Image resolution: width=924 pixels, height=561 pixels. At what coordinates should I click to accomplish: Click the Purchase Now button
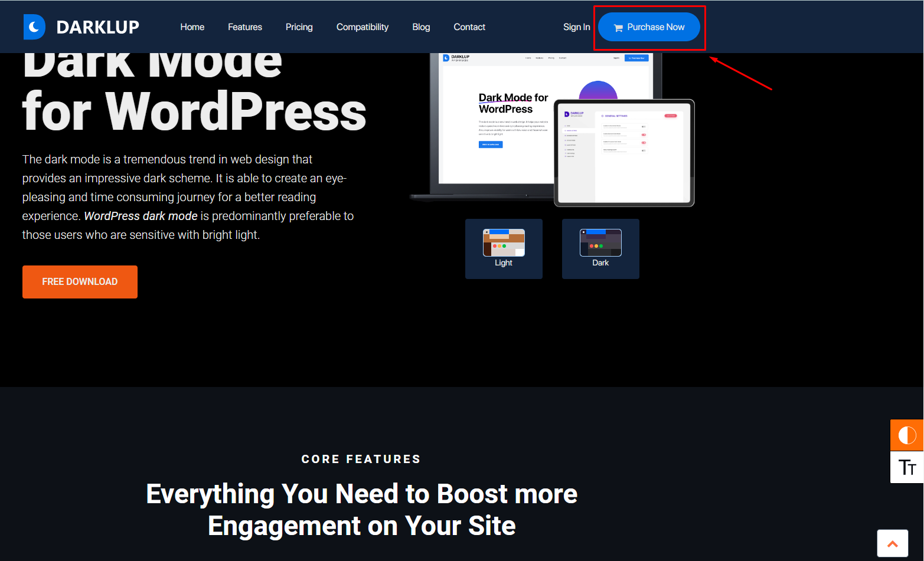pos(649,27)
